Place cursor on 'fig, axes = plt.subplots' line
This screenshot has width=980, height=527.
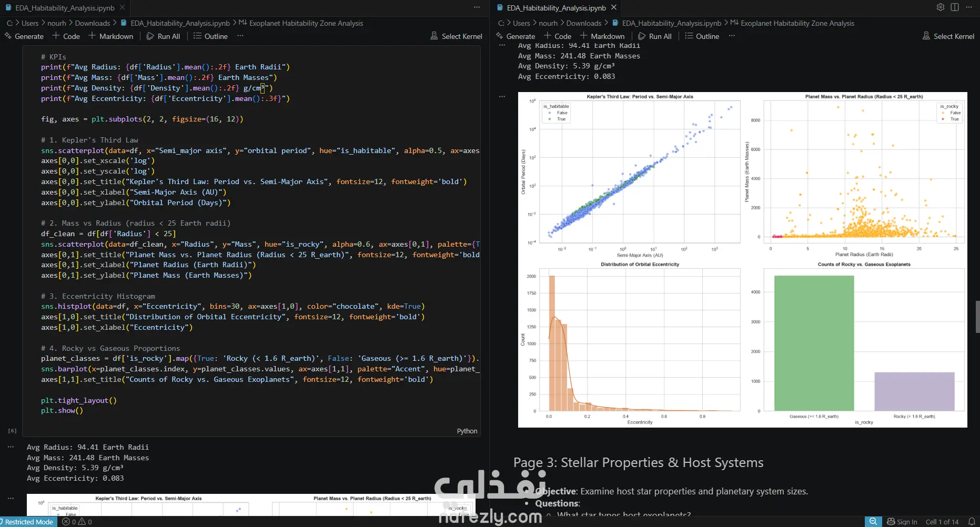pos(142,119)
